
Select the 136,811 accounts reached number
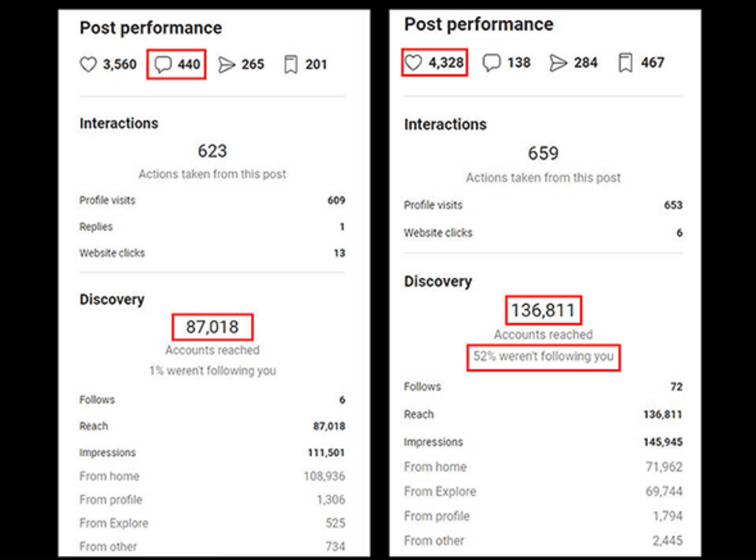(x=543, y=310)
